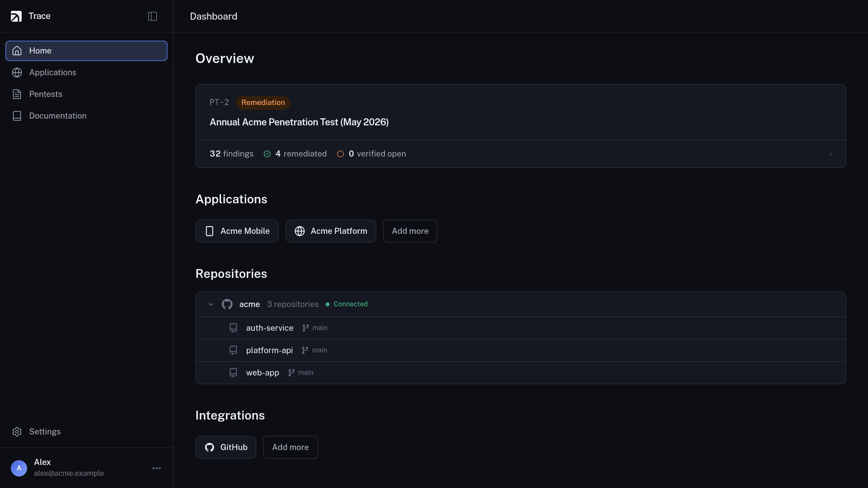
Task: Collapse the sidebar panel toggle icon
Action: point(153,16)
